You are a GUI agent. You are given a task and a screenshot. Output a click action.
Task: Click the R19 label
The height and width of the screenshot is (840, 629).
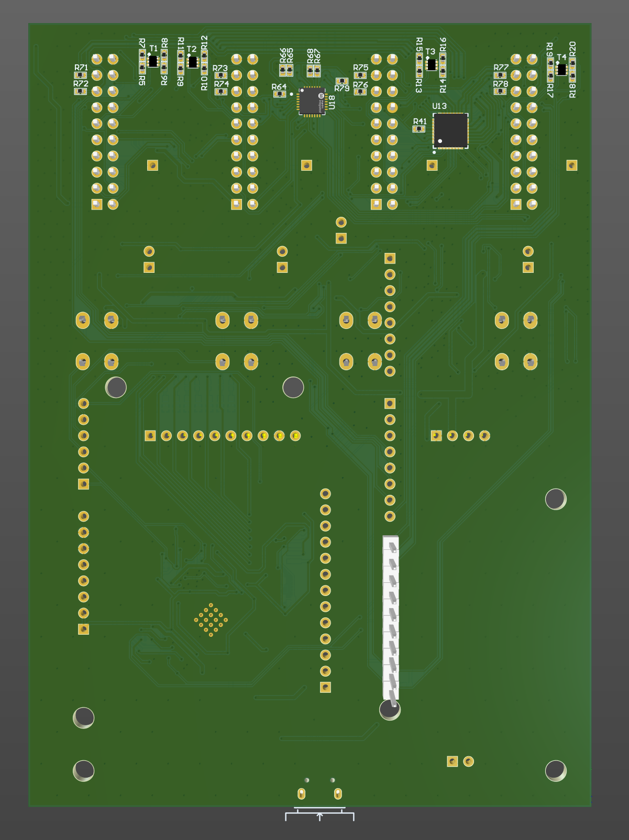click(x=549, y=49)
